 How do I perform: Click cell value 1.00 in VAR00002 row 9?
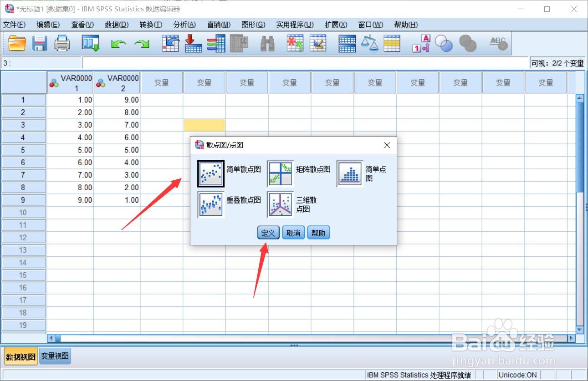(x=117, y=200)
